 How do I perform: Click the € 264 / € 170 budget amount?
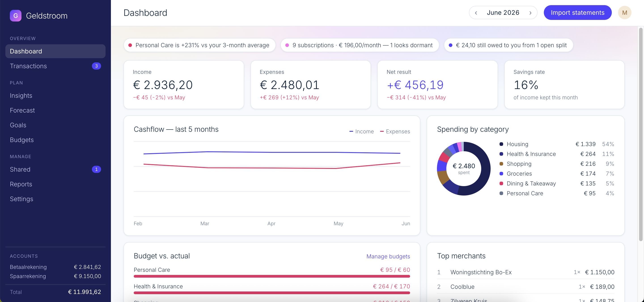(392, 286)
